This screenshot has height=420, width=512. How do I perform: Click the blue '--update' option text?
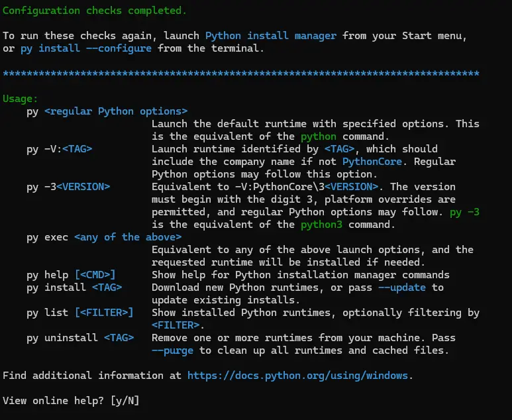coord(402,288)
